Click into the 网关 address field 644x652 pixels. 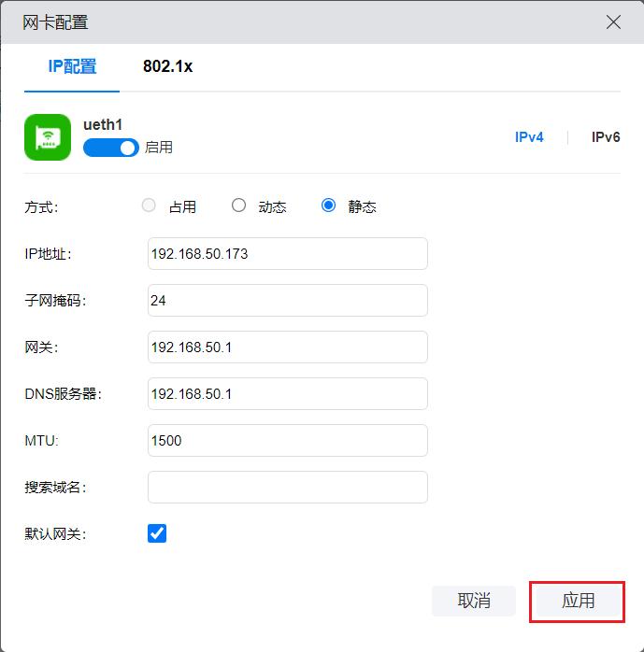[x=287, y=347]
